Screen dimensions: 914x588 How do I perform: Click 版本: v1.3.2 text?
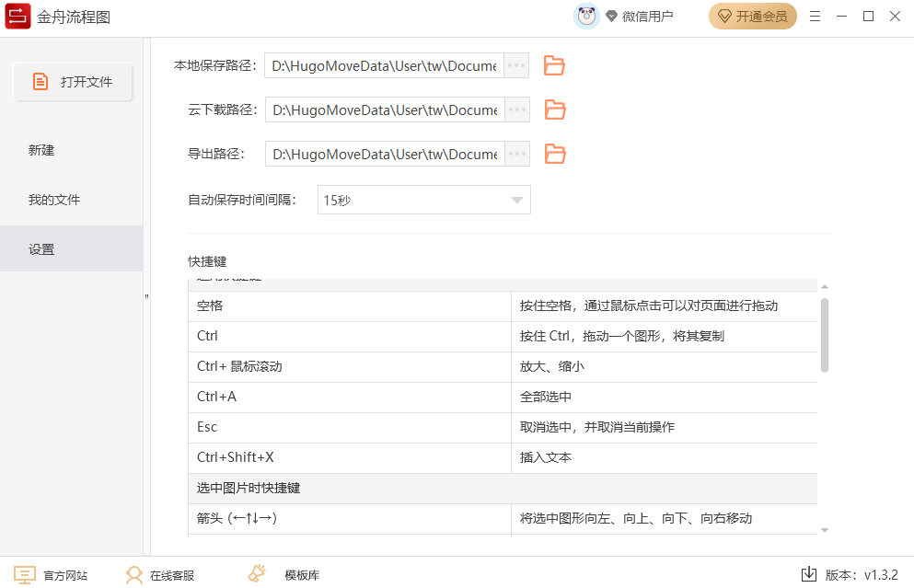(x=862, y=575)
